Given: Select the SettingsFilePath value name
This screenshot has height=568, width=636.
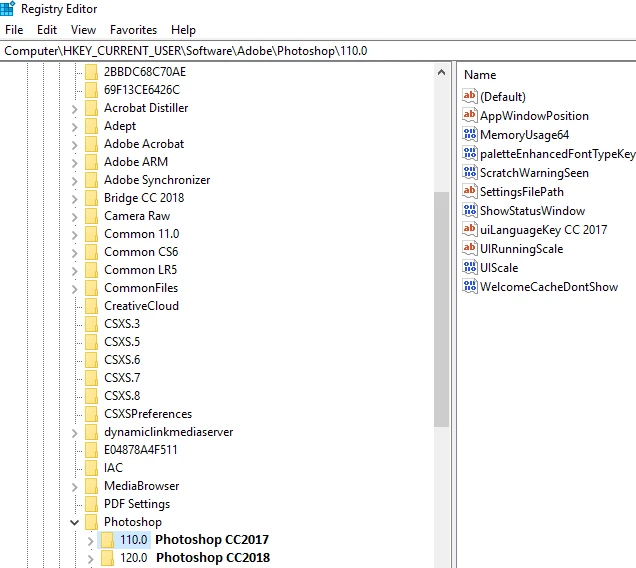Looking at the screenshot, I should tap(522, 191).
